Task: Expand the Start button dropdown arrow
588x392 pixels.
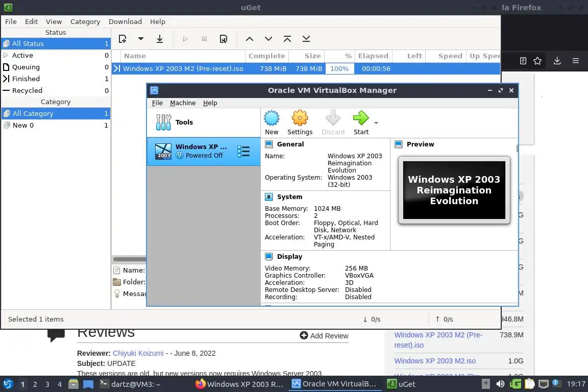Action: (376, 122)
